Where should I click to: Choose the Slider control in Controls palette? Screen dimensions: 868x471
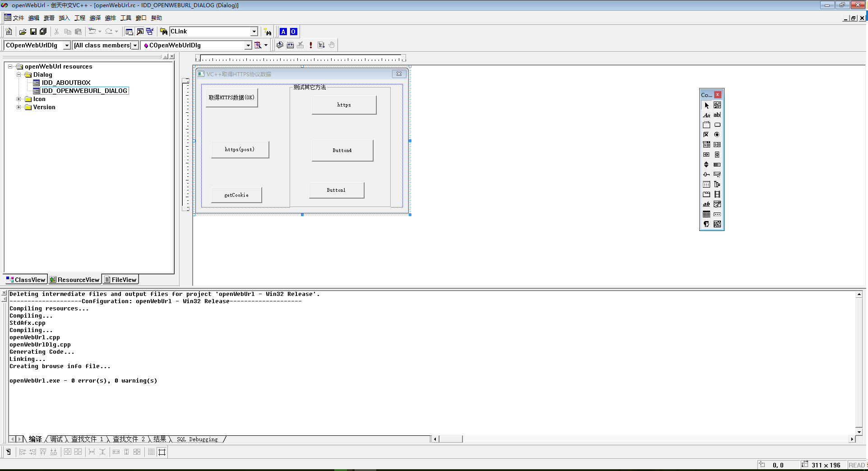tap(706, 175)
